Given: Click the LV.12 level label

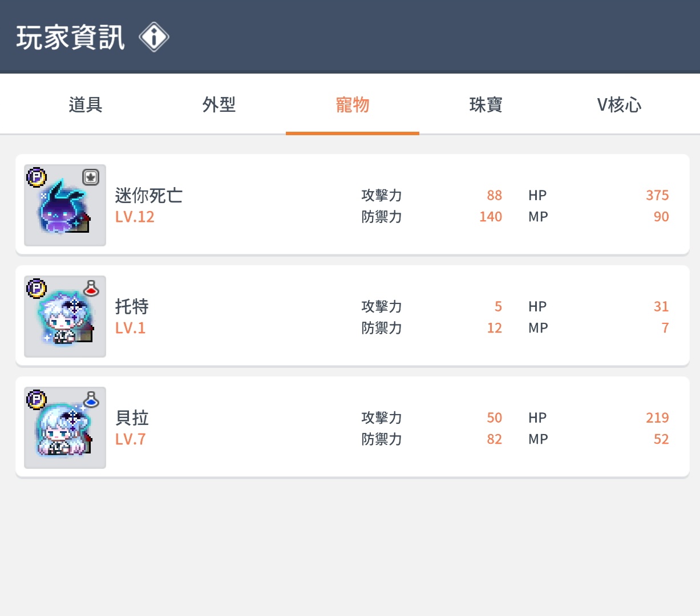Looking at the screenshot, I should pos(135,217).
